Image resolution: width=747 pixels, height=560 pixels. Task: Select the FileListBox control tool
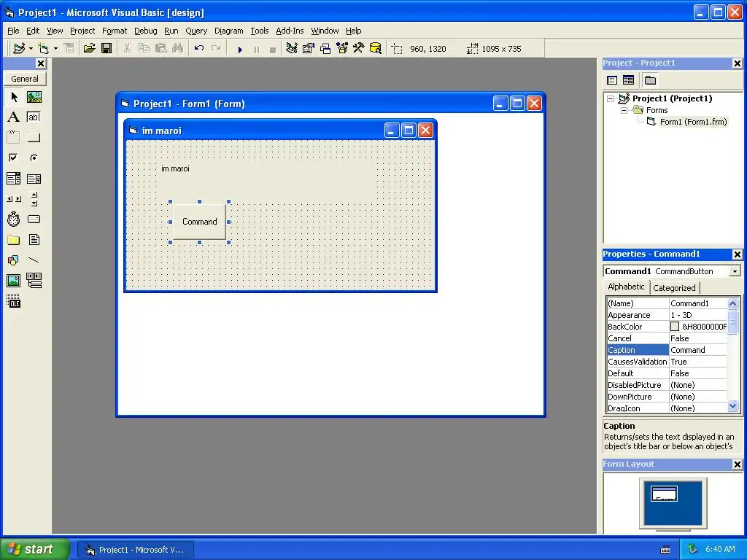coord(34,239)
